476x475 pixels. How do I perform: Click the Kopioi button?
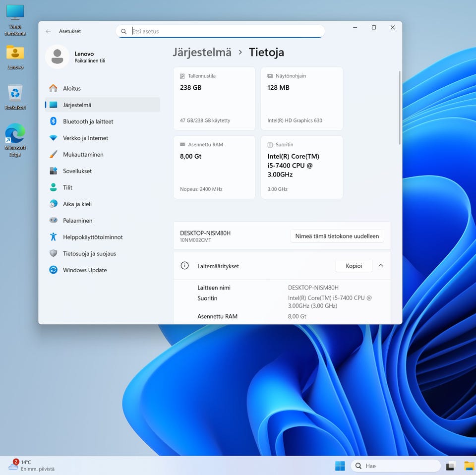(354, 266)
